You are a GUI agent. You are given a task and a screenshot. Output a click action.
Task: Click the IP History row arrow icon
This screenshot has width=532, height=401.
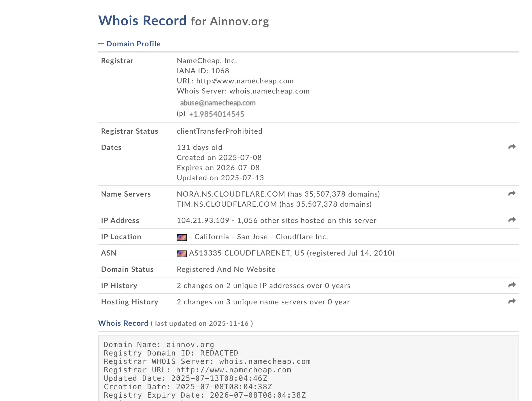click(512, 285)
